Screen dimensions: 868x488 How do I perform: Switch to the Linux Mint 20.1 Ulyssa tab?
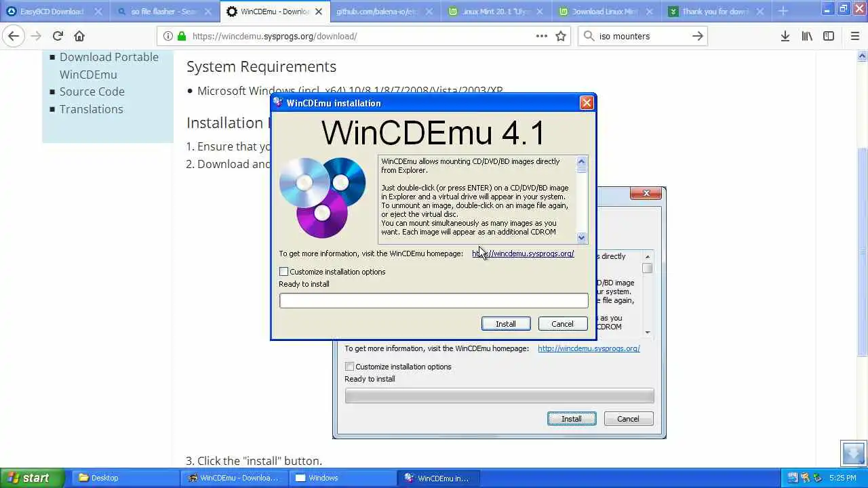pos(496,12)
